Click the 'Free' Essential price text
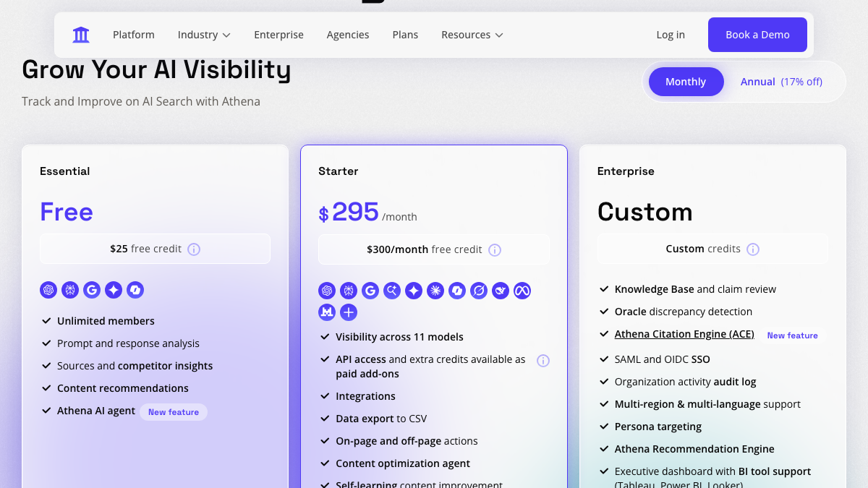Image resolution: width=868 pixels, height=488 pixels. (x=67, y=212)
